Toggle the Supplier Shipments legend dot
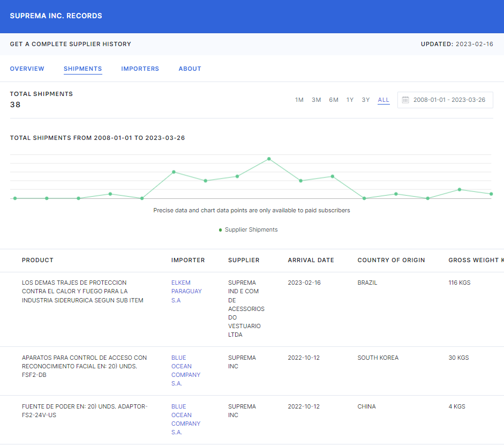Viewport: 504px width, 445px height. (220, 230)
